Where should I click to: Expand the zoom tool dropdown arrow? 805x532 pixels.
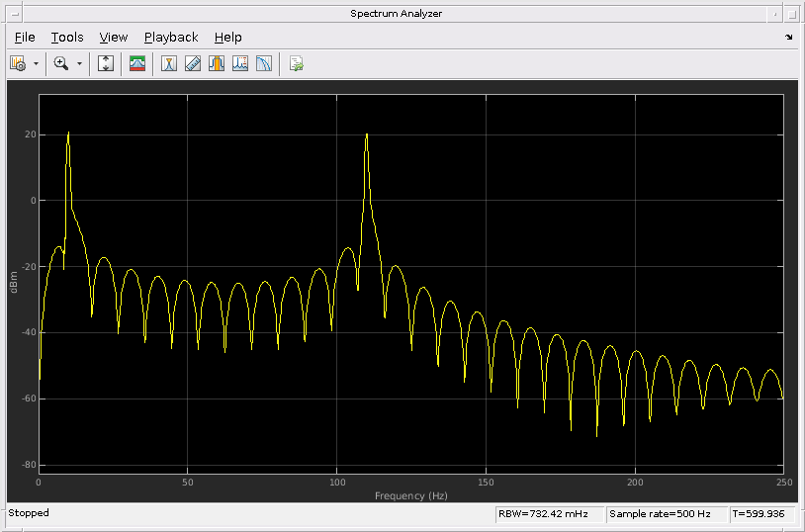click(x=79, y=63)
